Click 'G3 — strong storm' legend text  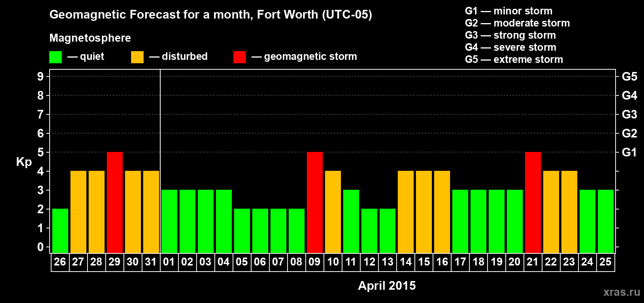(510, 35)
